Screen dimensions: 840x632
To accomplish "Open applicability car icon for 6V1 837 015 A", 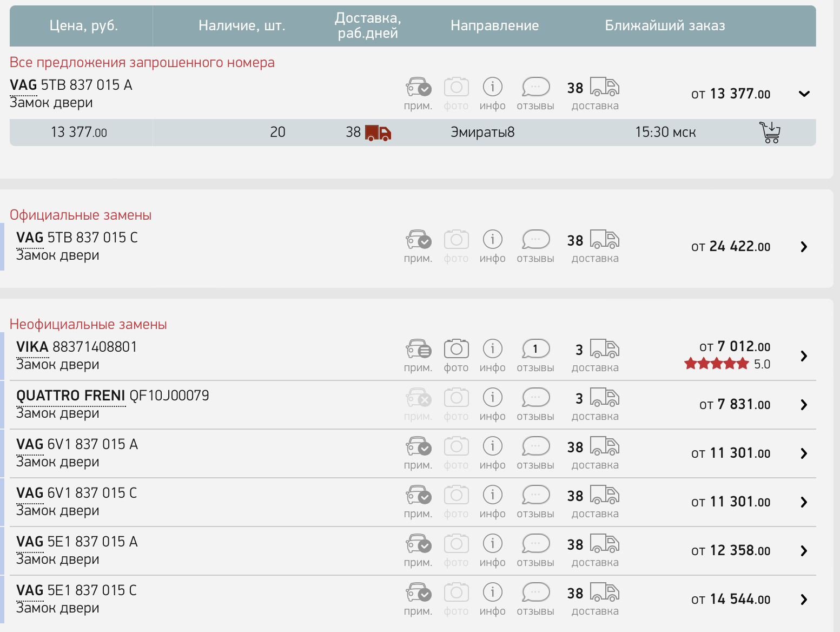I will (419, 446).
